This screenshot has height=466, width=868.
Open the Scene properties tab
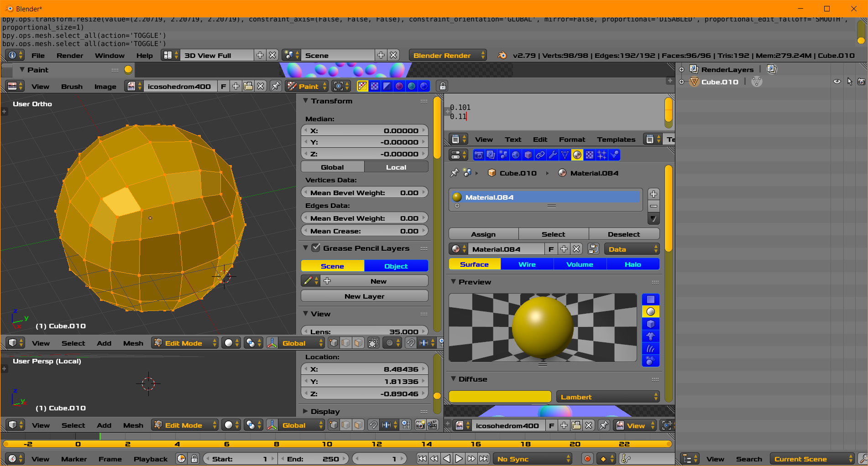click(x=503, y=155)
